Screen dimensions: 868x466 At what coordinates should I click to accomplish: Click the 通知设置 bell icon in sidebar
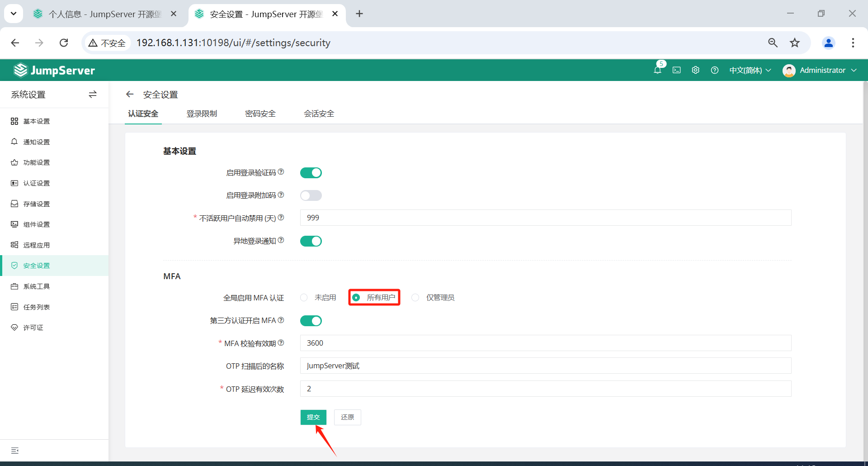click(14, 142)
